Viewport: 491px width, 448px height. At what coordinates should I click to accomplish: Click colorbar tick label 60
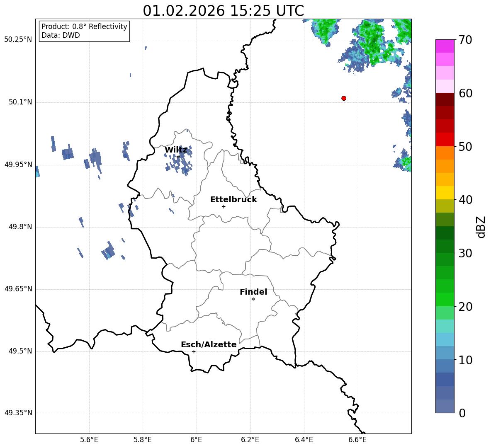pos(465,93)
